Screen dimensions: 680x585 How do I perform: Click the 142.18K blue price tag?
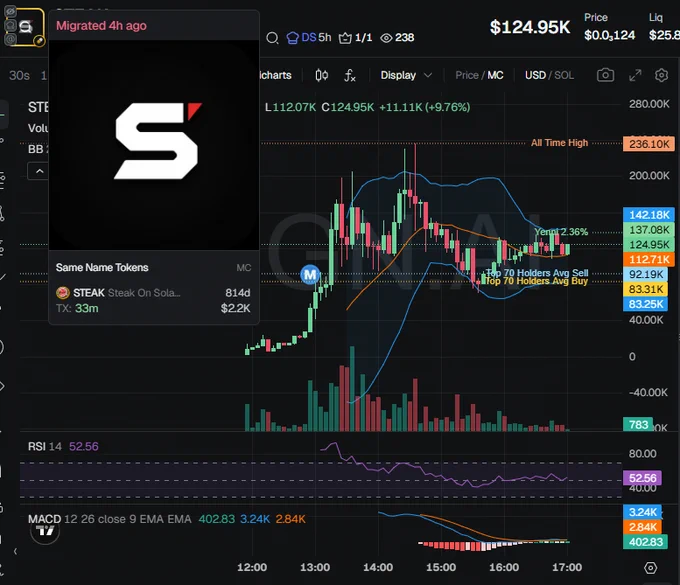pyautogui.click(x=649, y=215)
